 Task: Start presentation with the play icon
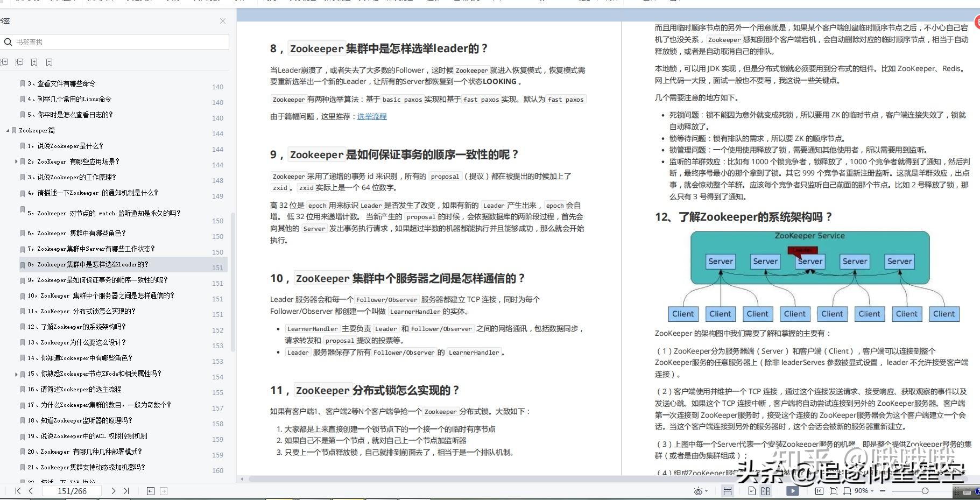click(793, 491)
